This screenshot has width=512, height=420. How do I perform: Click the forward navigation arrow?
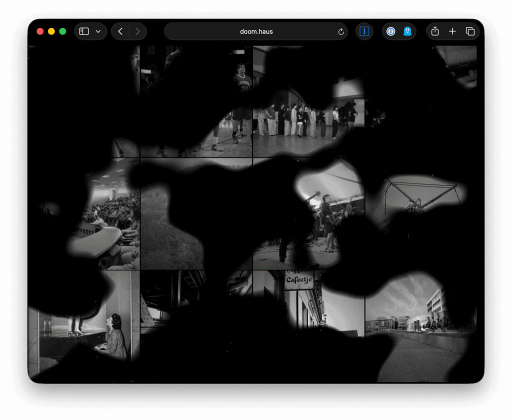[x=137, y=31]
